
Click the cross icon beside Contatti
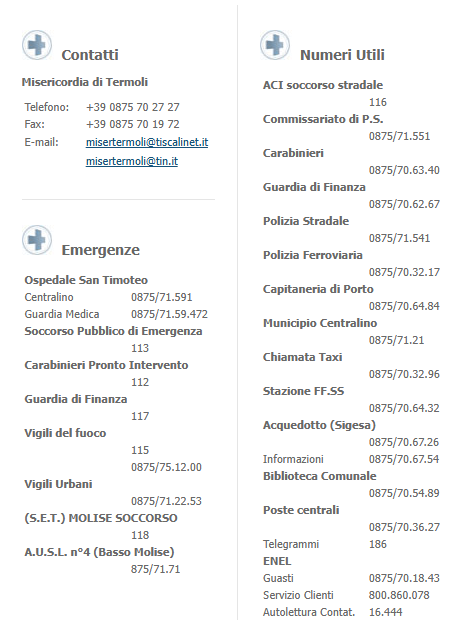pos(37,45)
